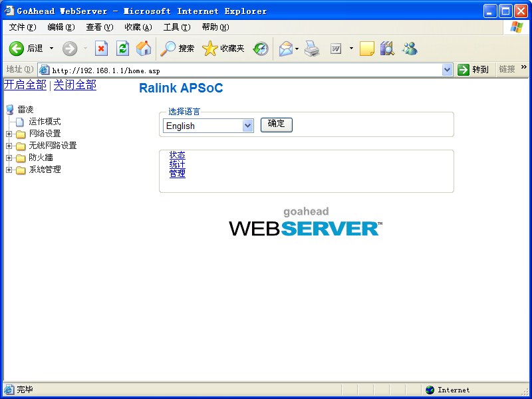The width and height of the screenshot is (532, 399).
Task: Open the Back history dropdown arrow
Action: pos(52,49)
